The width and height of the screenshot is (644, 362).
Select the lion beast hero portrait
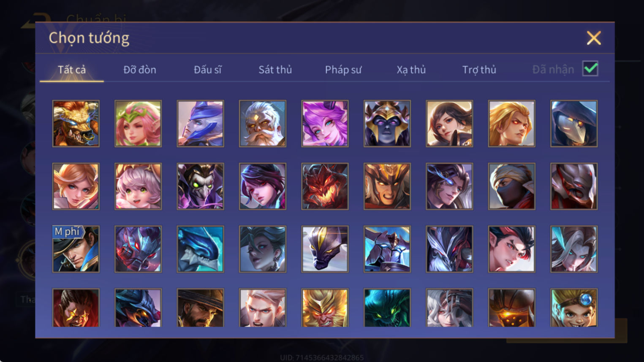(76, 124)
